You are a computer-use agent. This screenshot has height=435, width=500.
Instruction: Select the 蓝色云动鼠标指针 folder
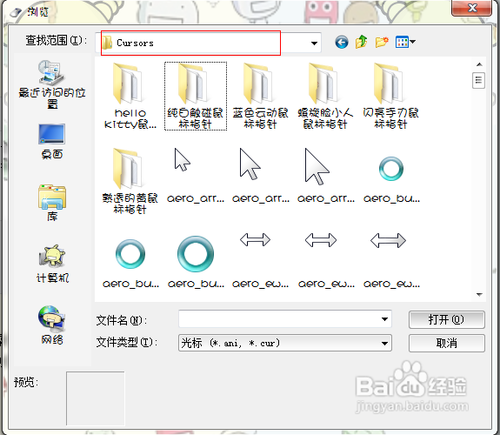coord(260,96)
